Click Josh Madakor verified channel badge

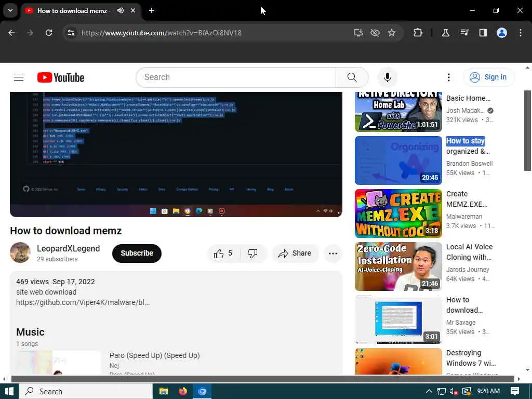coord(490,110)
